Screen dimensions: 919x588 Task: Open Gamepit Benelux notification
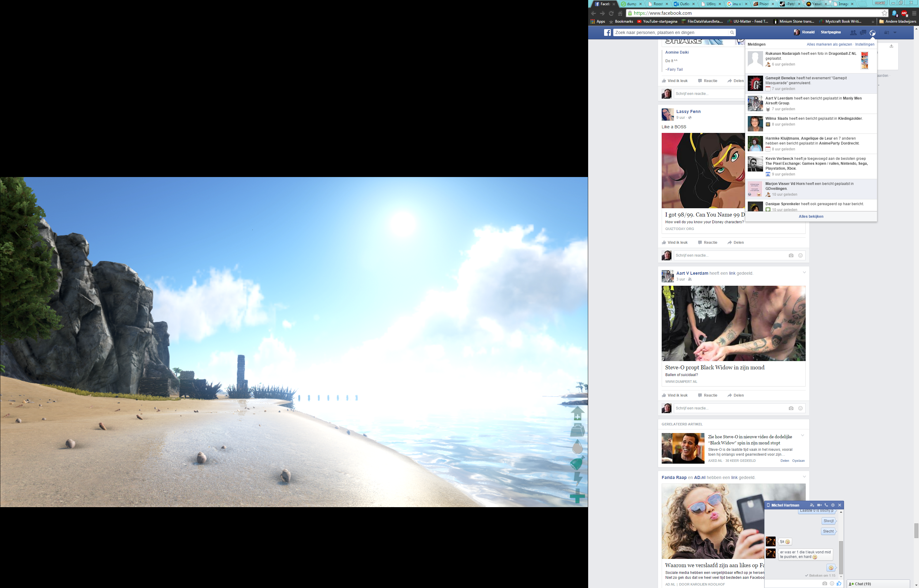click(811, 83)
